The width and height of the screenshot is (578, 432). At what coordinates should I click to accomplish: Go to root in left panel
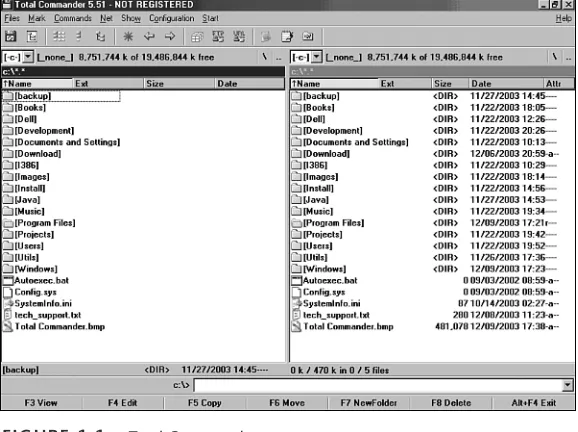265,57
